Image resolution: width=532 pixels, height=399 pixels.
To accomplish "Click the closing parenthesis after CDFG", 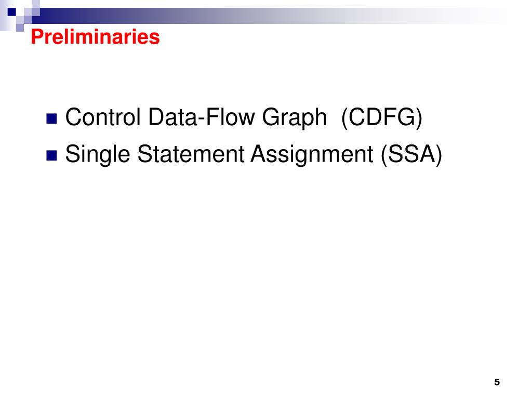I will coord(419,118).
